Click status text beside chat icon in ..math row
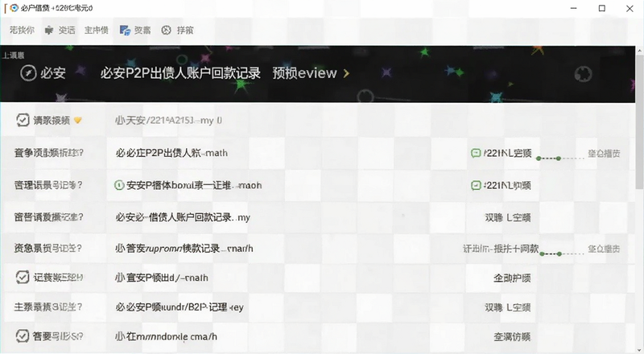The image size is (644, 354). pos(508,153)
